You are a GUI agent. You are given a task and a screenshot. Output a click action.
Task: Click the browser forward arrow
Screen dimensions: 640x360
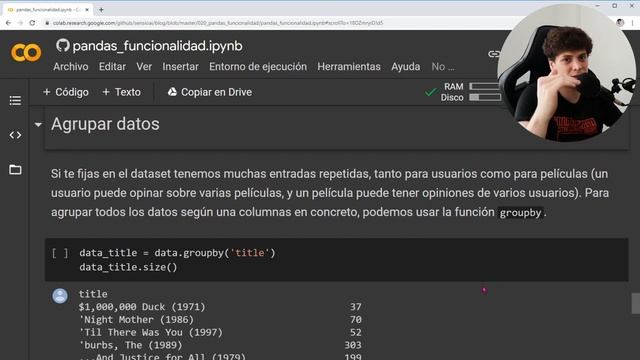[20, 23]
